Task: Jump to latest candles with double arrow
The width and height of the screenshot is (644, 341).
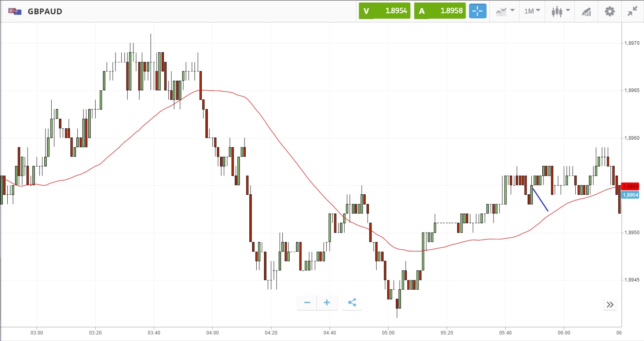Action: [x=610, y=304]
